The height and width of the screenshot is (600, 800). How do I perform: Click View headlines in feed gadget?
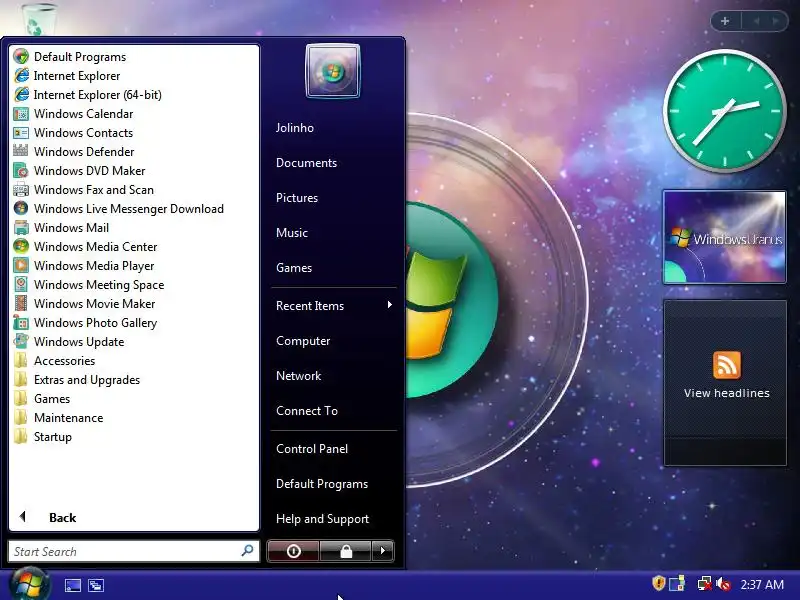(x=727, y=393)
